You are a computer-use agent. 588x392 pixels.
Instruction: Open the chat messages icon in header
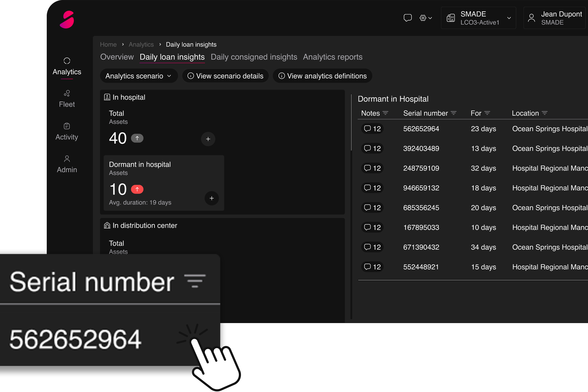(408, 18)
